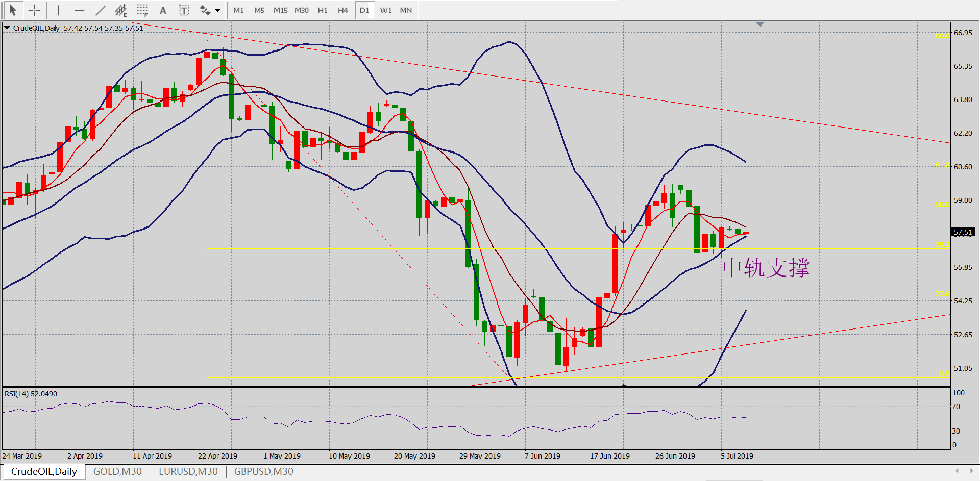Screen dimensions: 980x481
Task: Click the 17 Jun 2019 date label
Action: pos(610,456)
